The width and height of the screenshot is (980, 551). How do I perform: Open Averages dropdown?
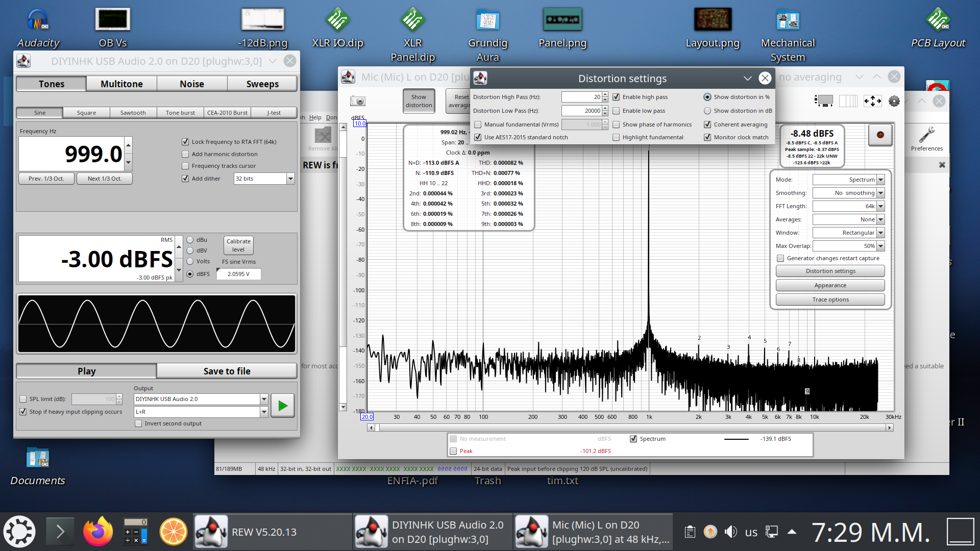coord(848,219)
